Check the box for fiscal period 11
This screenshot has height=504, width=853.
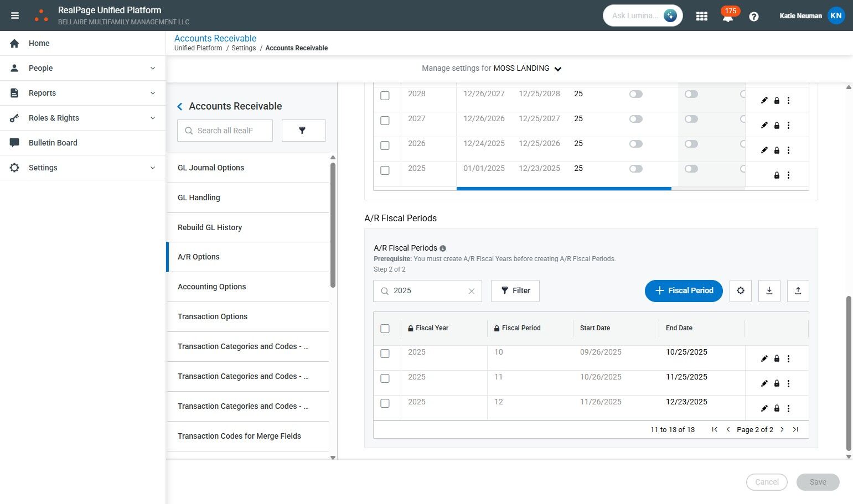click(x=385, y=378)
